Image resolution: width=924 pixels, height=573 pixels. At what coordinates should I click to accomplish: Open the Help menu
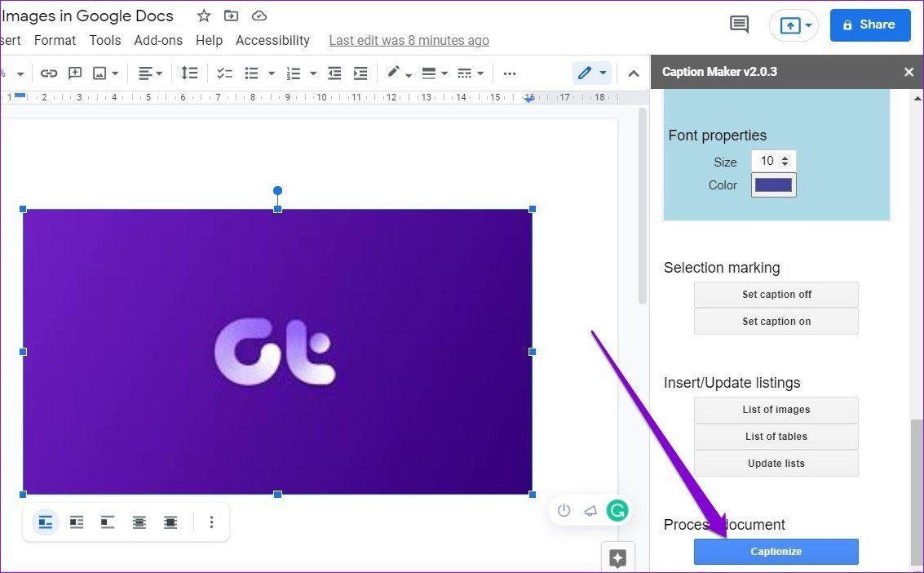point(210,40)
